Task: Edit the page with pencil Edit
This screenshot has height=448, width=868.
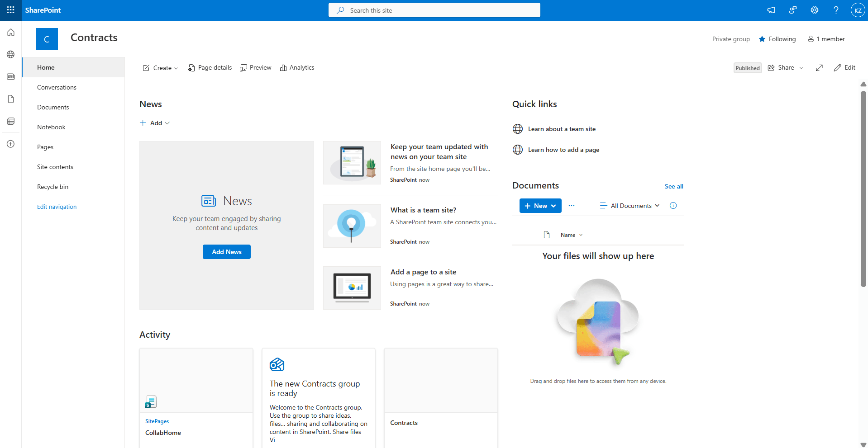Action: [844, 68]
